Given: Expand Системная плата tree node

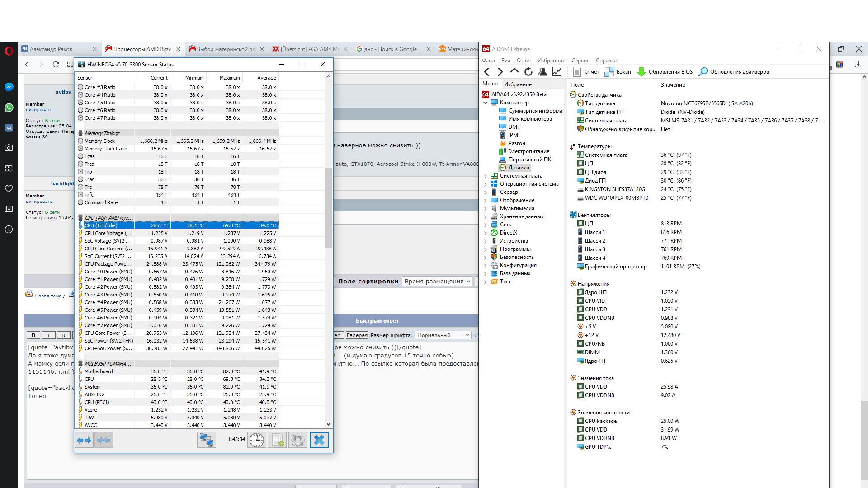Looking at the screenshot, I should click(486, 176).
